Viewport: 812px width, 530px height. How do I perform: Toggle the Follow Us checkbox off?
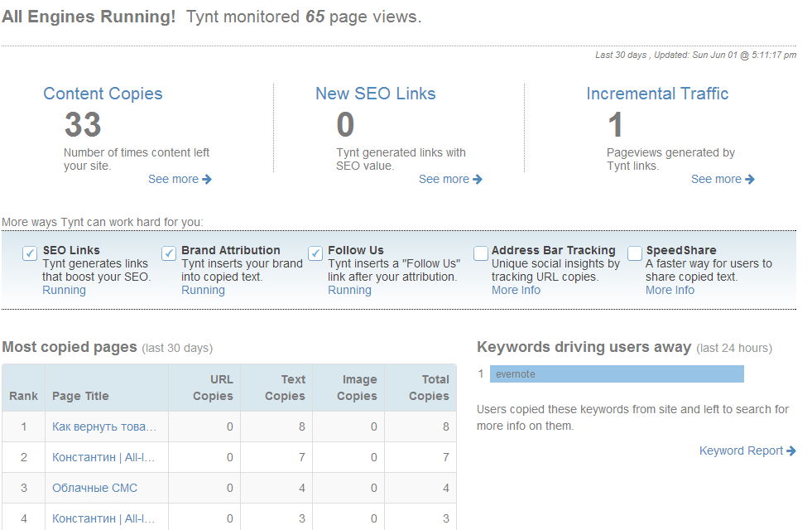click(x=315, y=253)
